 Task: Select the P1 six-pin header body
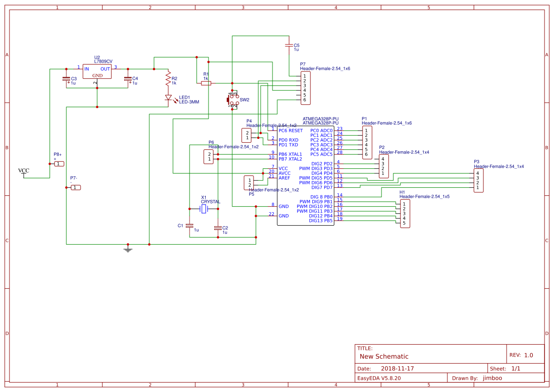(x=367, y=143)
